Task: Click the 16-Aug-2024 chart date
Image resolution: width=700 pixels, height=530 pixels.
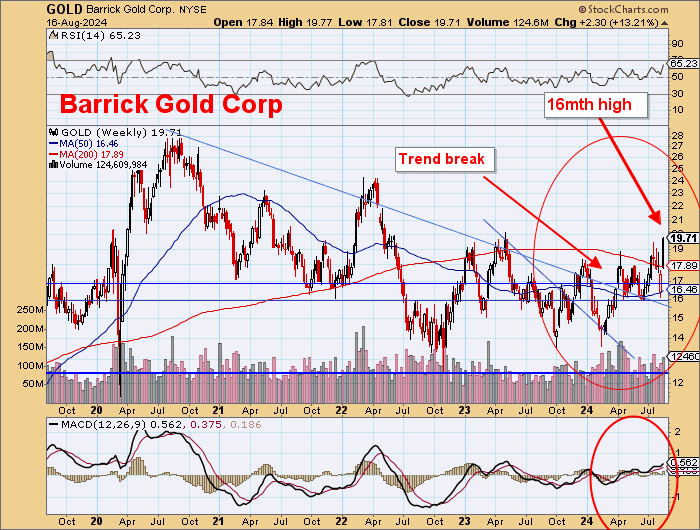Action: click(77, 22)
